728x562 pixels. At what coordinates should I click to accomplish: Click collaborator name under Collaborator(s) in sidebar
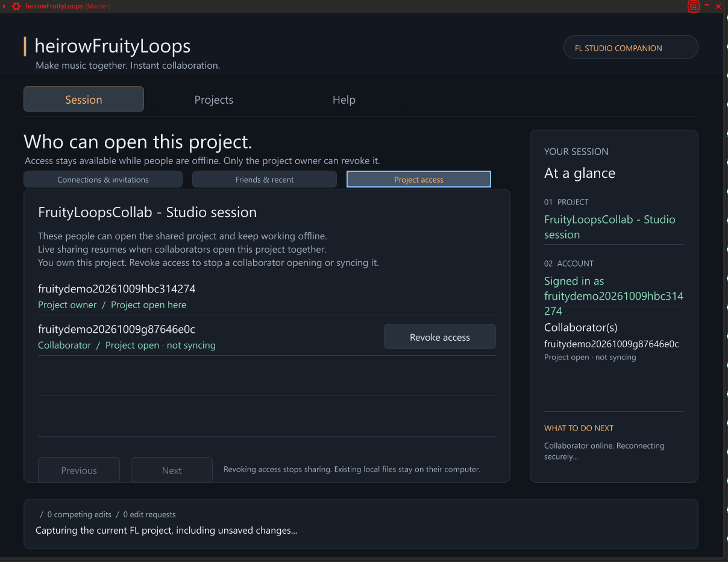point(612,344)
